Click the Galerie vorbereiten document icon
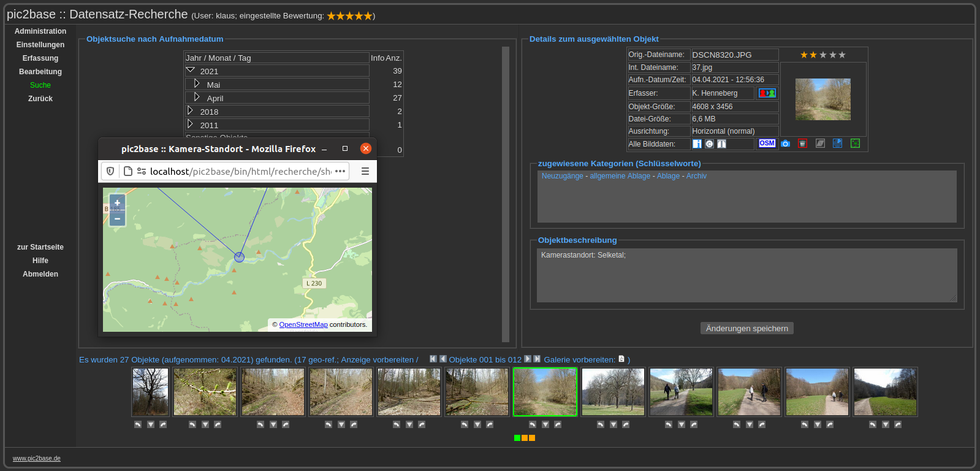 (621, 359)
